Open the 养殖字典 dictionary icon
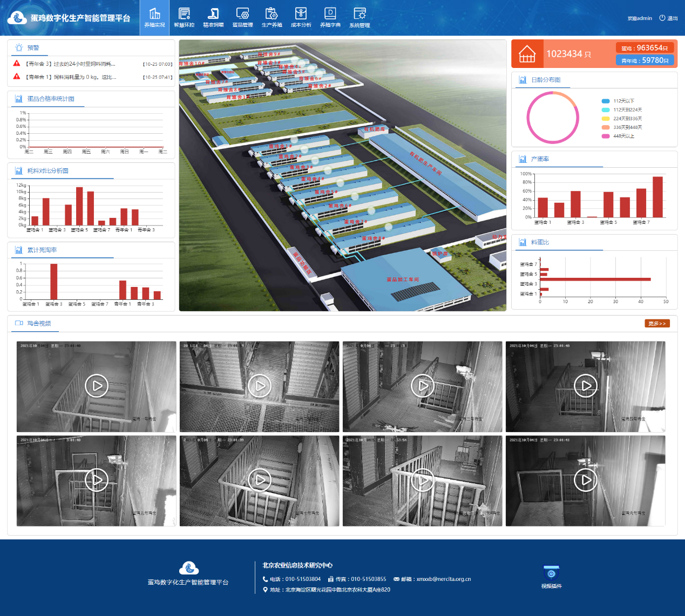This screenshot has height=616, width=685. (330, 17)
